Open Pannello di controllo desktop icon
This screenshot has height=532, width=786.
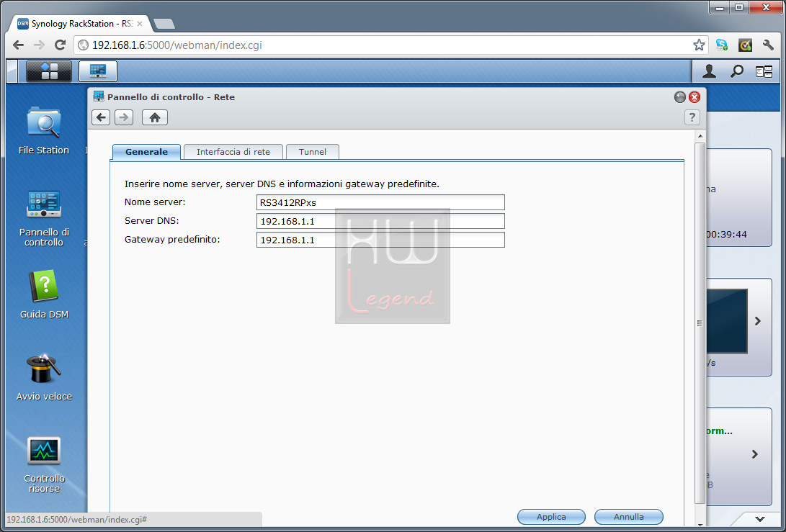pos(44,218)
